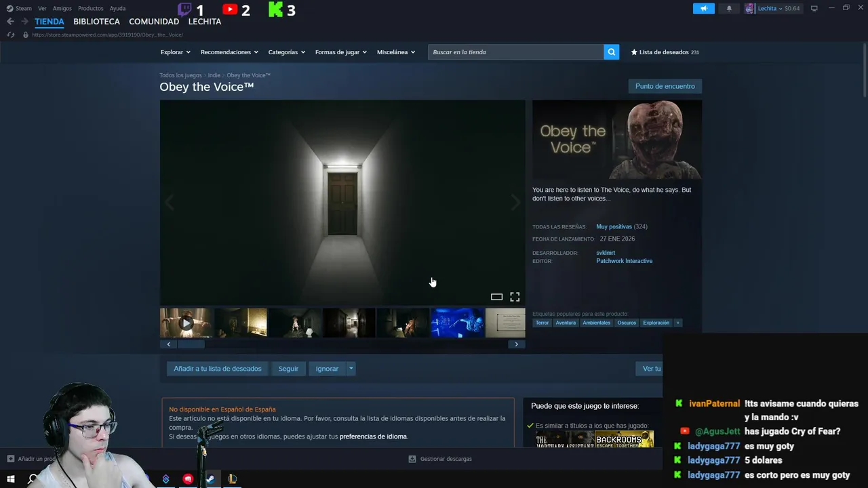Select the blue glowing screenshot thumbnail
Screen dimensions: 868x488
(458, 323)
